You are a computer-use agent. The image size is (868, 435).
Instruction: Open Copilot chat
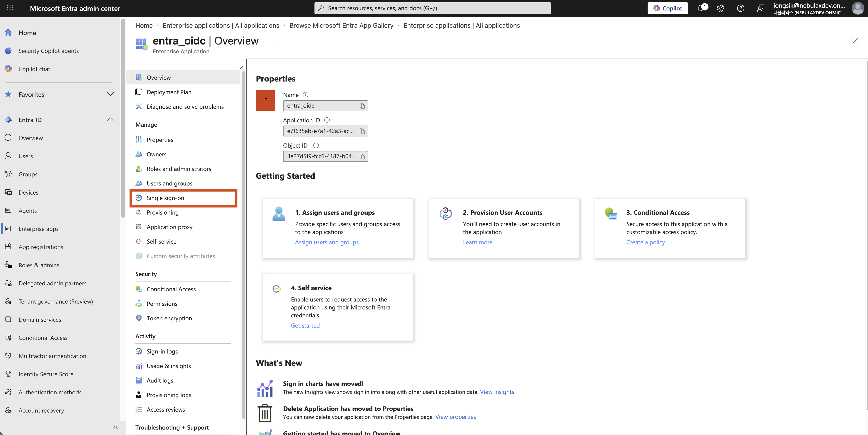34,69
